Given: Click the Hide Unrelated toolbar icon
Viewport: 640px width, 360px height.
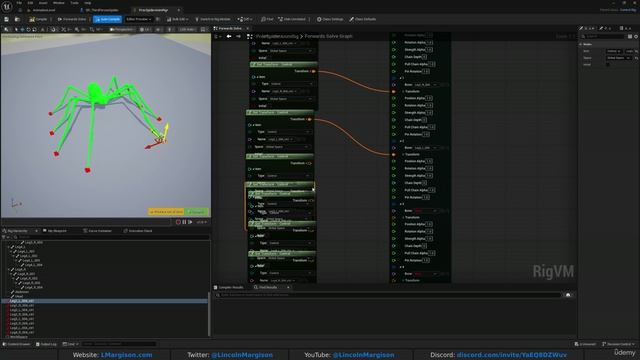Looking at the screenshot, I should pyautogui.click(x=292, y=19).
